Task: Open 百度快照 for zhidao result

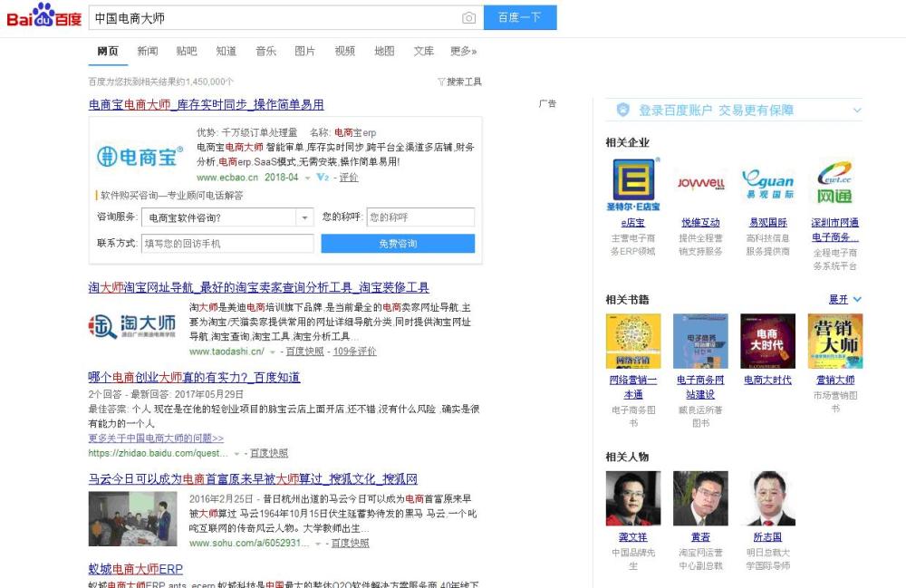Action: [x=269, y=453]
